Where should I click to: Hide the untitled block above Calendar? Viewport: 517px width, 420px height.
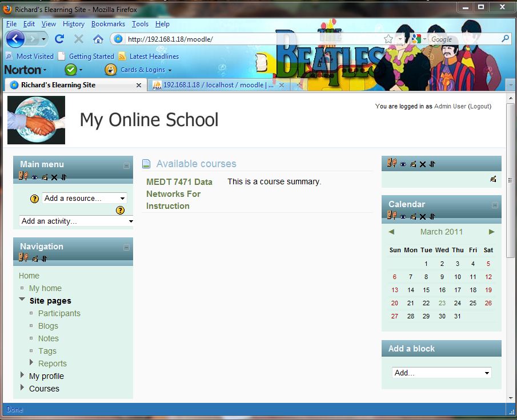tap(403, 164)
